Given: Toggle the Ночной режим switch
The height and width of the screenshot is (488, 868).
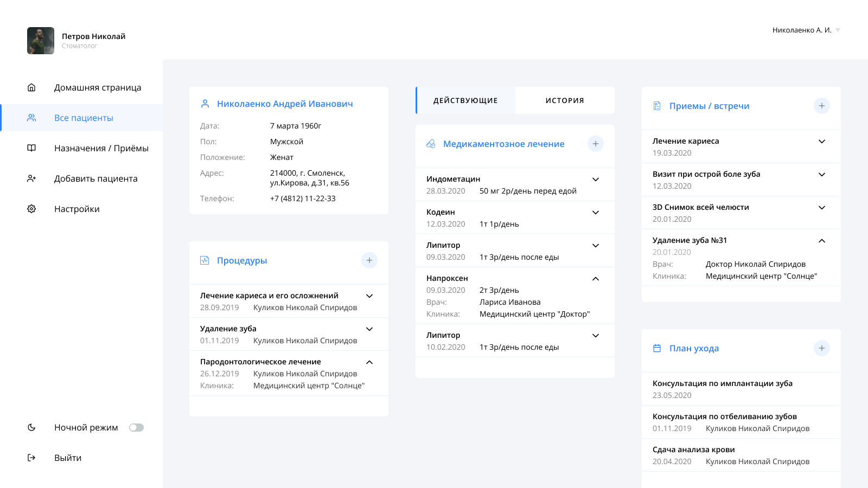Looking at the screenshot, I should [136, 428].
